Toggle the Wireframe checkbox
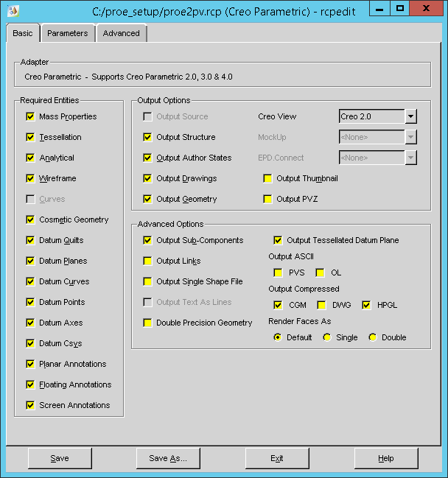 (30, 178)
